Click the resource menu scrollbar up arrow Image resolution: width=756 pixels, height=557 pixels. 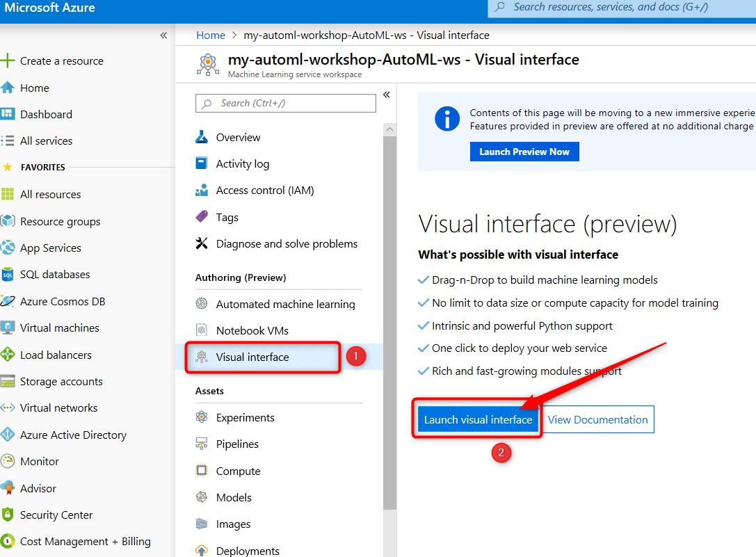389,129
